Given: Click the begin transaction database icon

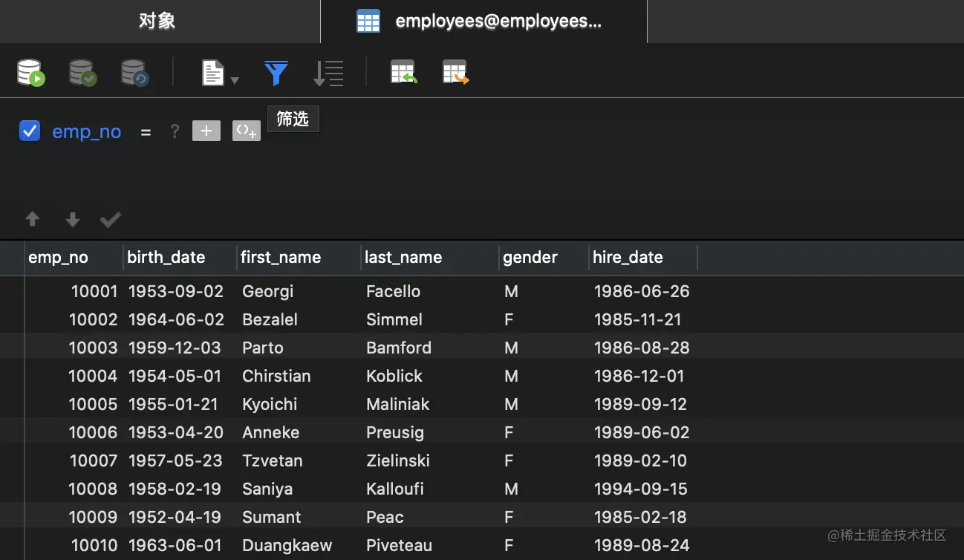Looking at the screenshot, I should 30,73.
